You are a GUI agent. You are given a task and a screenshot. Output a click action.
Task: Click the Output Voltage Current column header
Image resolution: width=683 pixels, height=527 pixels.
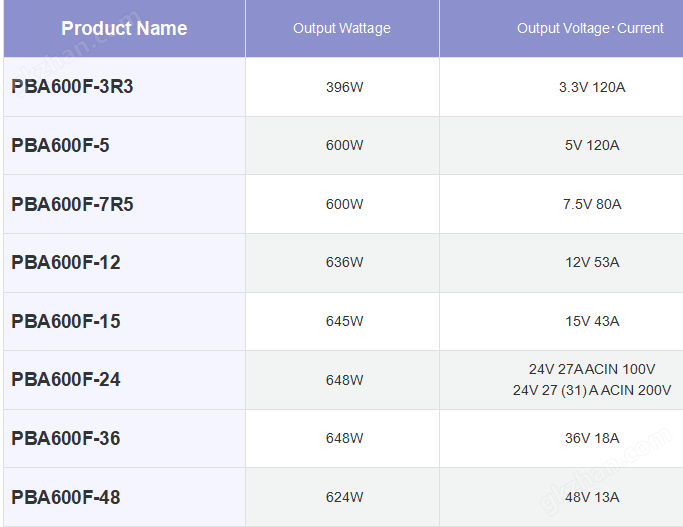(x=590, y=28)
